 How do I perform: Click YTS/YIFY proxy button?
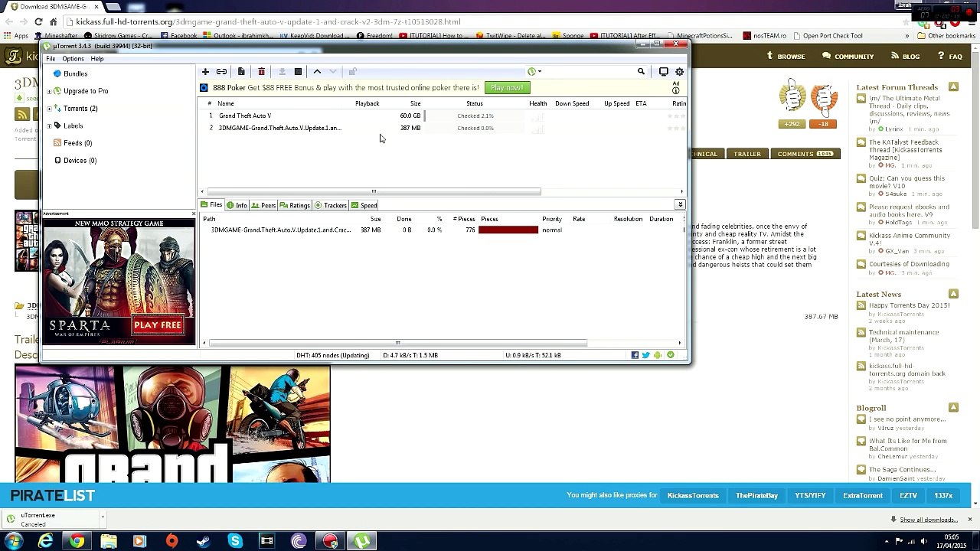click(x=810, y=496)
